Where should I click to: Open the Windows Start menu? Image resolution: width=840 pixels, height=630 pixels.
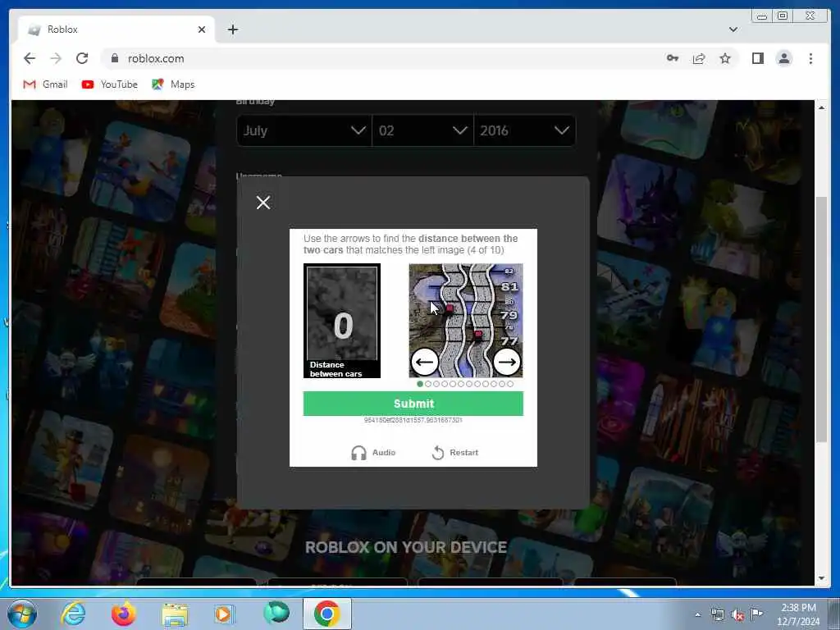coord(22,614)
